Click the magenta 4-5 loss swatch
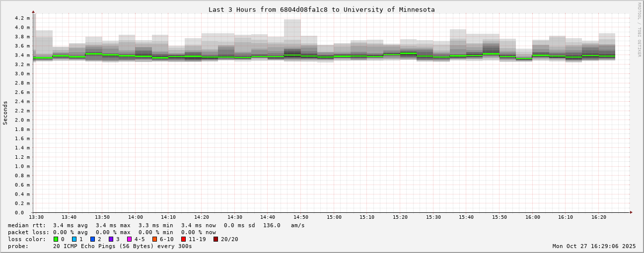 point(130,239)
